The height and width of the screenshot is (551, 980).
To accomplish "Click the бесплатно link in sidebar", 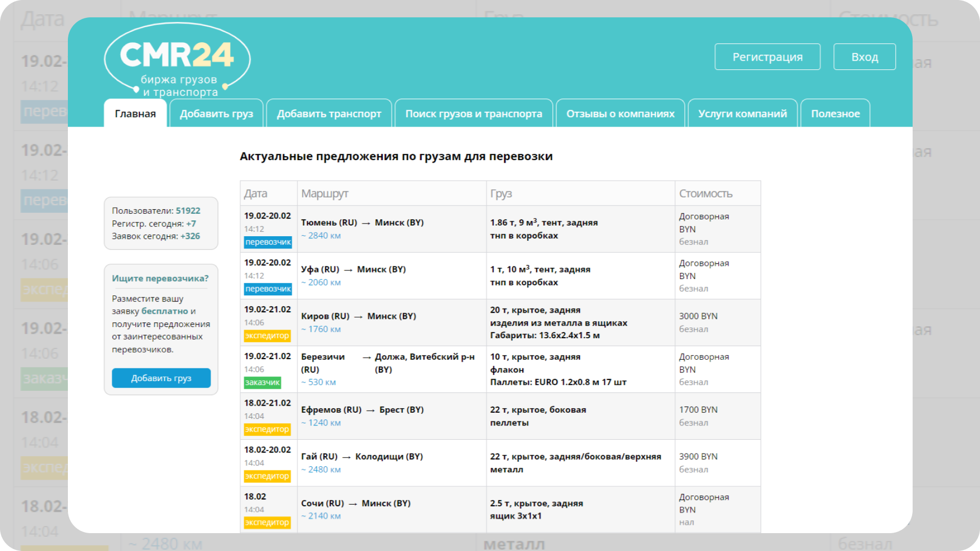I will tap(164, 311).
